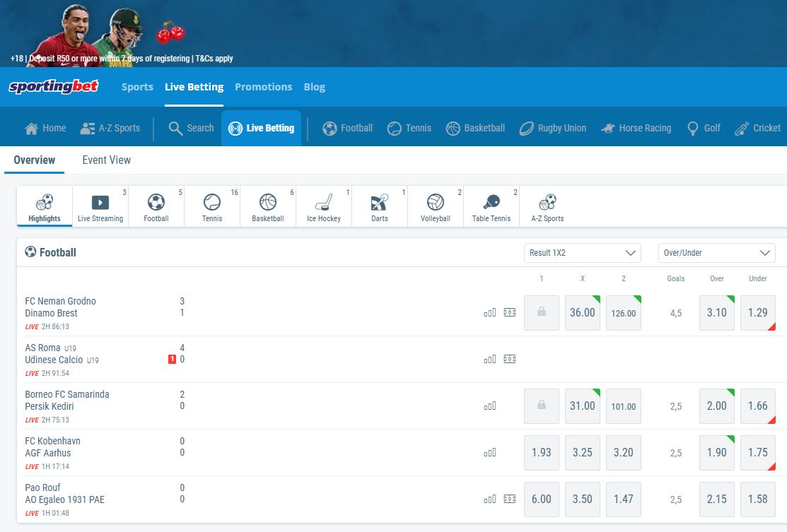Select Under at 1.58 for Pao Rouf match
Screen dimensions: 787x532
[758, 500]
